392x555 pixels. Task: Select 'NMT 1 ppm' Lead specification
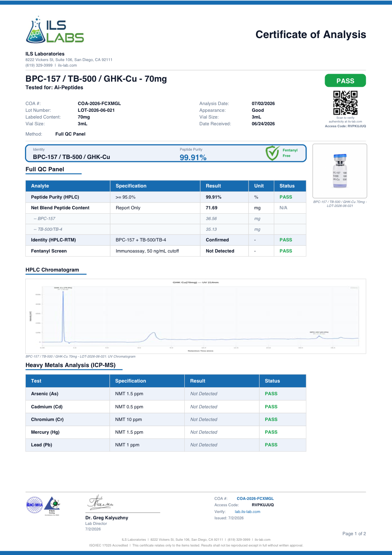127,445
